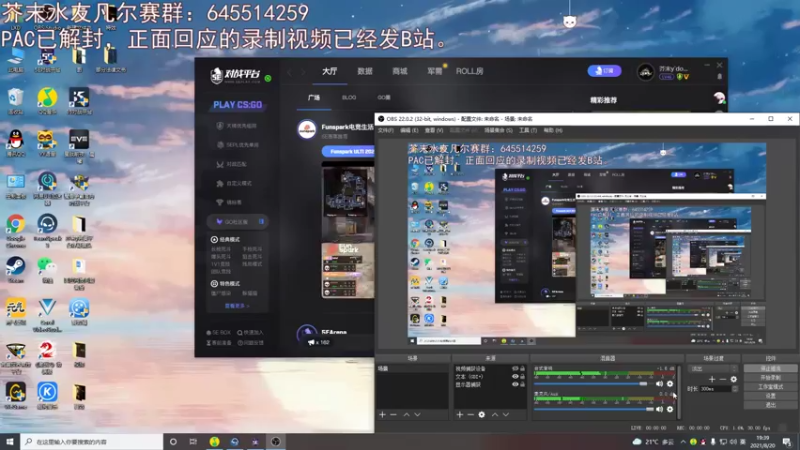Open 场景集合(S) menu in OBS
Image resolution: width=800 pixels, height=450 pixels.
click(x=498, y=131)
